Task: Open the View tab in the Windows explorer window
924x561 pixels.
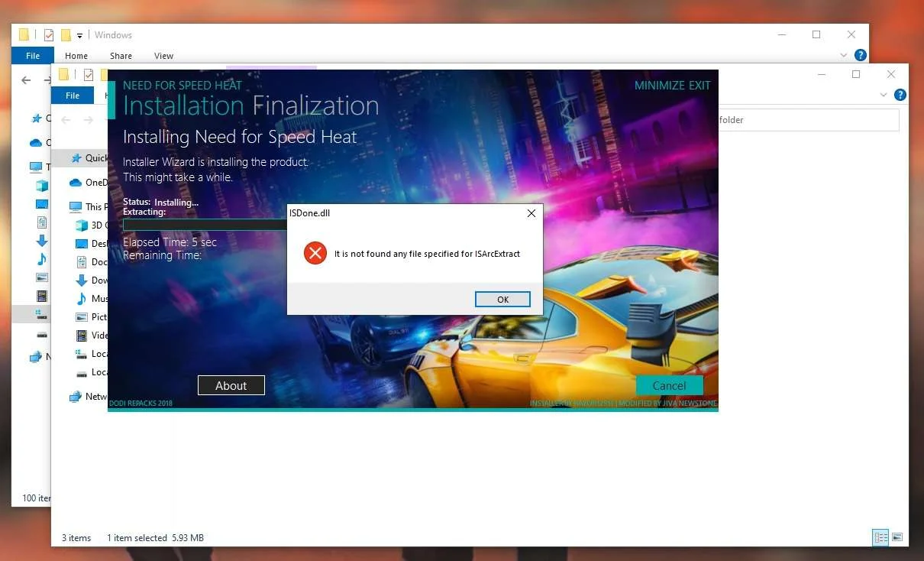Action: [x=163, y=56]
